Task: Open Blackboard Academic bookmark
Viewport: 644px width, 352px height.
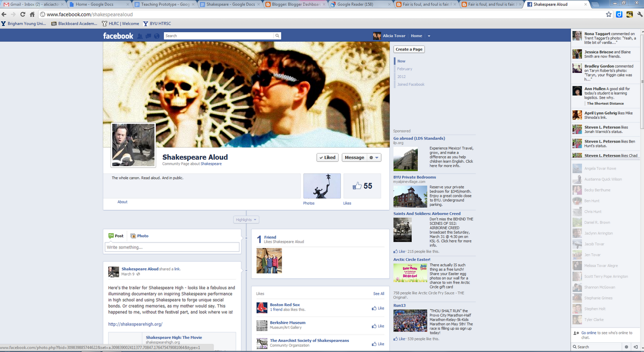Action: [x=74, y=24]
